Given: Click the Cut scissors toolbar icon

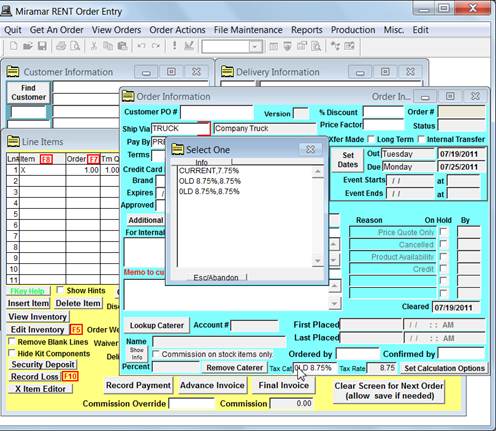Looking at the screenshot, I should pos(94,46).
